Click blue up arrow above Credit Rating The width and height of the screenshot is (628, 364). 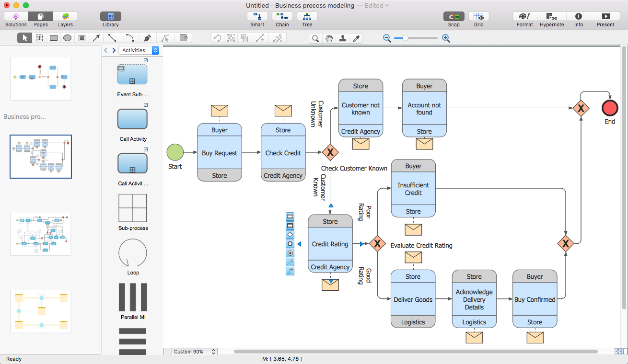pyautogui.click(x=330, y=205)
